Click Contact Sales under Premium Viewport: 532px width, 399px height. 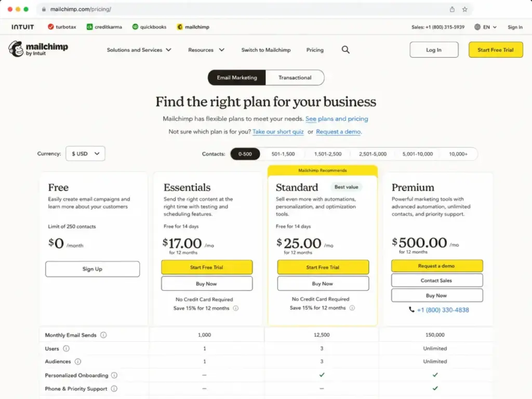(x=437, y=280)
